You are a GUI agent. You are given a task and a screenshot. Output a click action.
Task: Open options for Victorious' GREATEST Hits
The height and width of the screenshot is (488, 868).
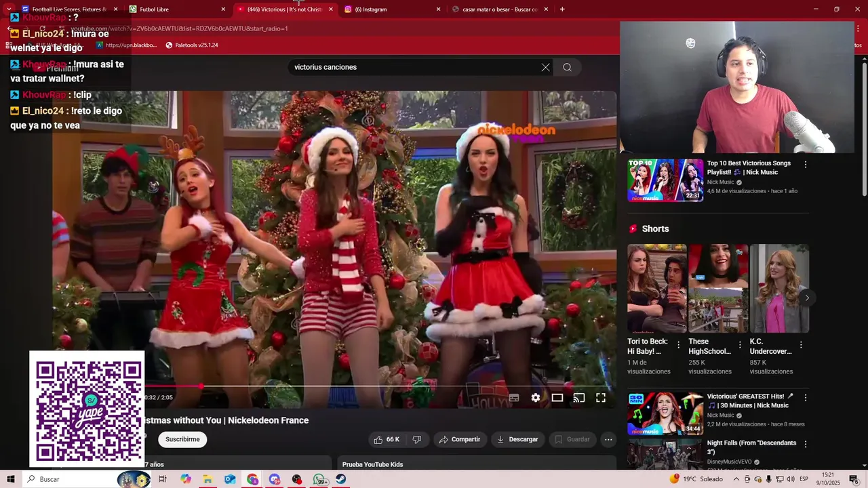(806, 398)
